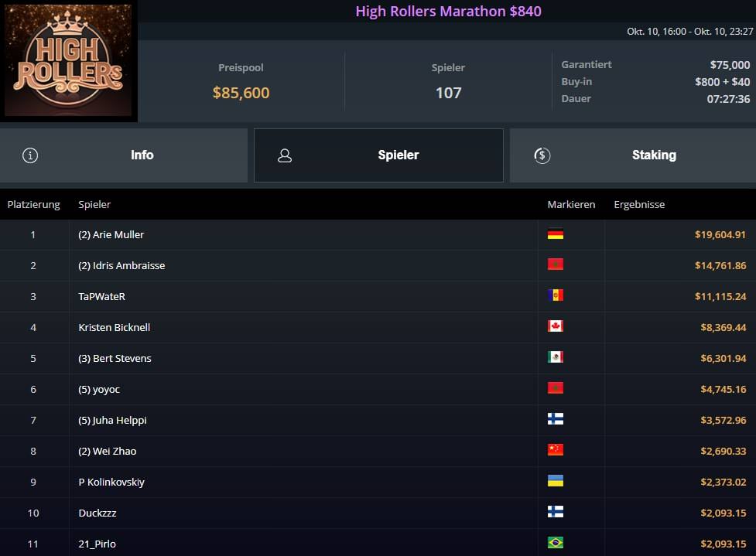Image resolution: width=756 pixels, height=556 pixels.
Task: Click the Canadian flag beside Kristen Bicknell
Action: coord(555,327)
